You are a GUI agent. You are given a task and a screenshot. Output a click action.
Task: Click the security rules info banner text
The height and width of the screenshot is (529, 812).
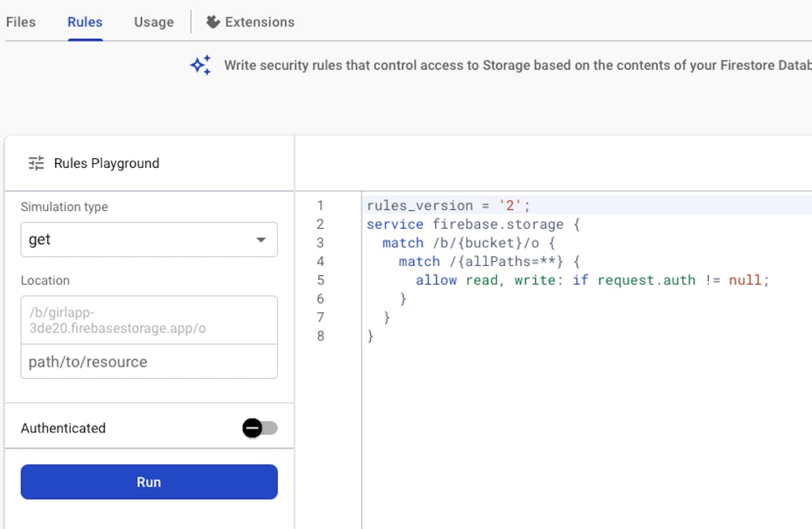(518, 65)
